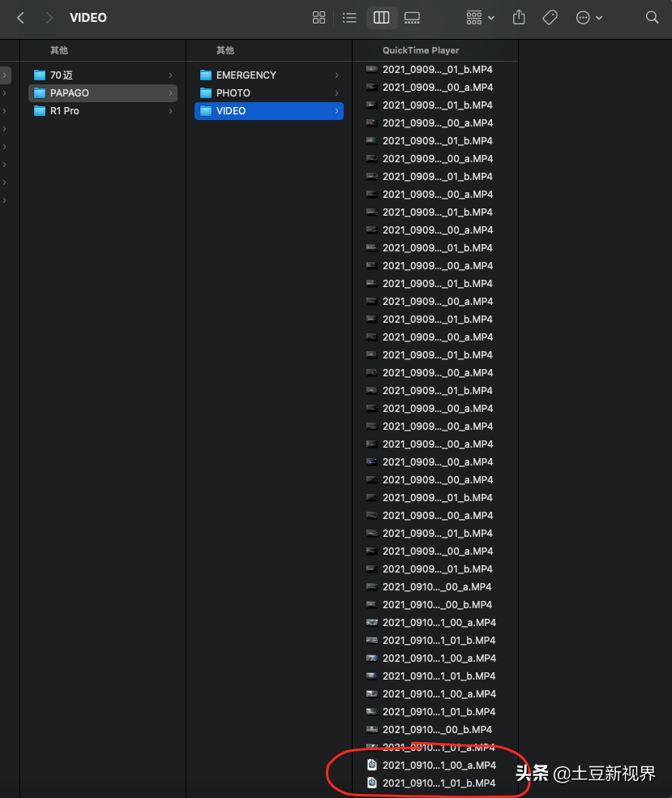Open the search magnifier
Screen dimensions: 672x798
click(652, 18)
